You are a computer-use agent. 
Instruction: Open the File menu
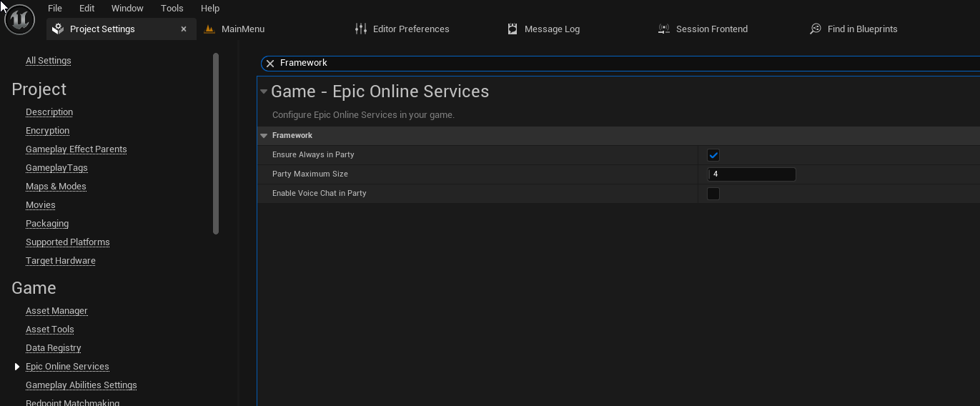pyautogui.click(x=54, y=9)
